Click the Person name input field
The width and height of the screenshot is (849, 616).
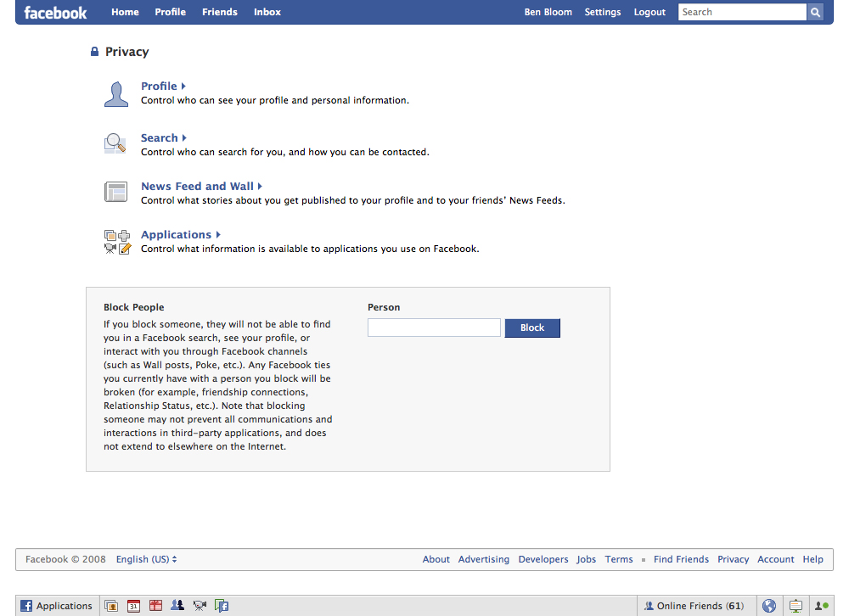pos(434,328)
